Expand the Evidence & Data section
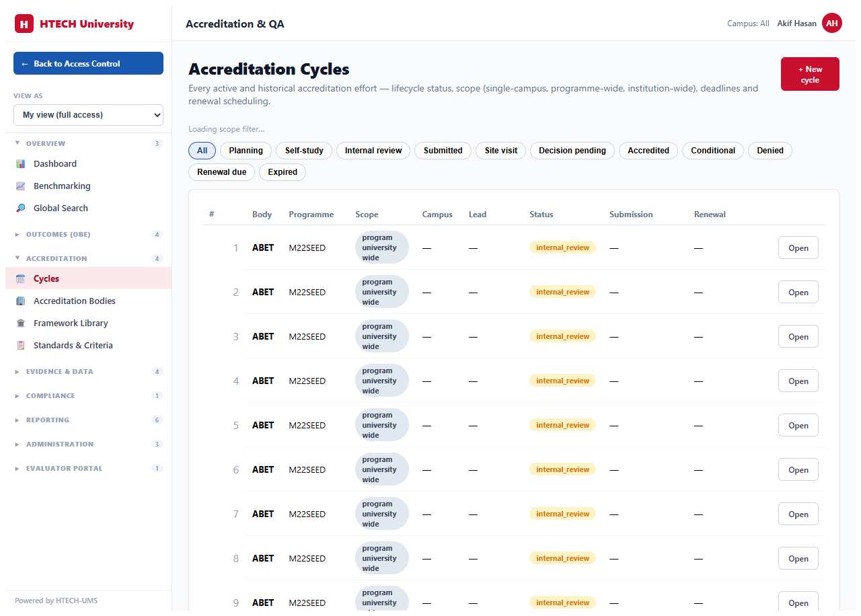861x616 pixels. 88,371
